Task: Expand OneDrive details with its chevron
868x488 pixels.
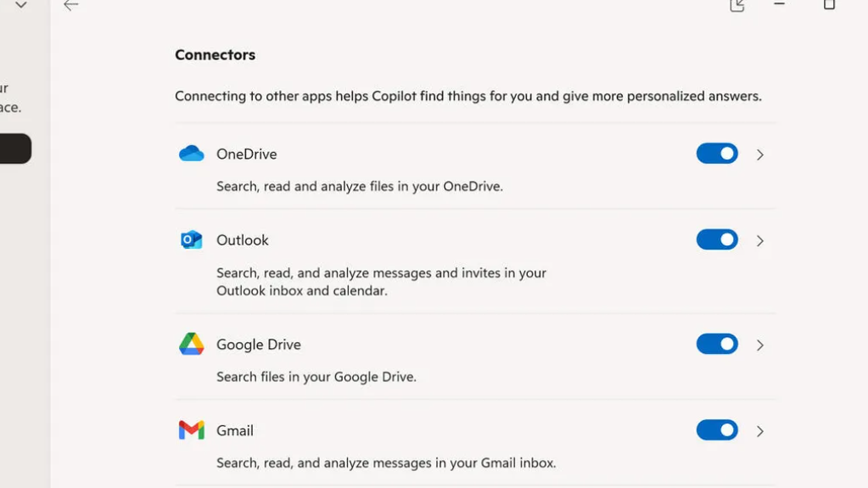Action: coord(760,154)
